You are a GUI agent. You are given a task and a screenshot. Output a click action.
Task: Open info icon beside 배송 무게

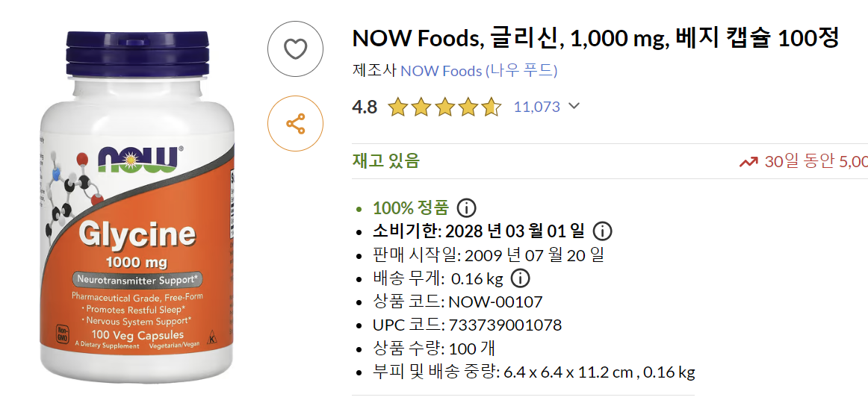[520, 278]
